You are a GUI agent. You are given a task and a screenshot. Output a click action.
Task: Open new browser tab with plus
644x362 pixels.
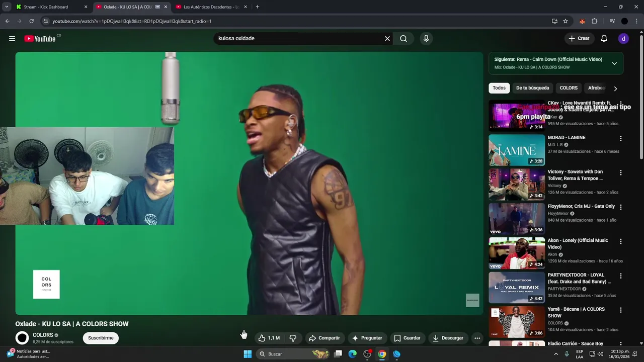258,7
